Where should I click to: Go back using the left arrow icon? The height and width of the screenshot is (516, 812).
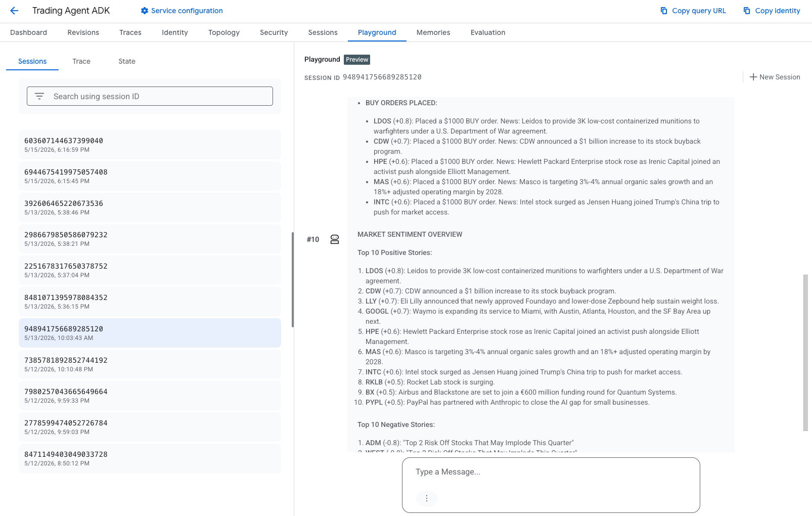point(14,11)
